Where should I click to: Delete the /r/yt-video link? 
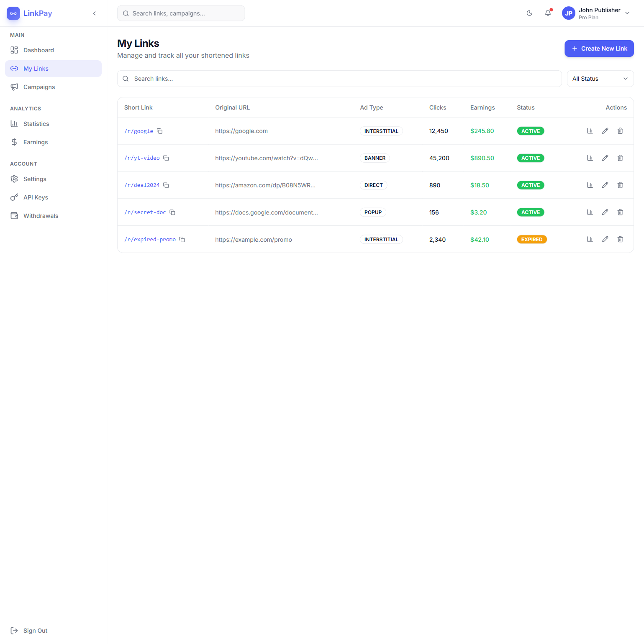tap(620, 158)
